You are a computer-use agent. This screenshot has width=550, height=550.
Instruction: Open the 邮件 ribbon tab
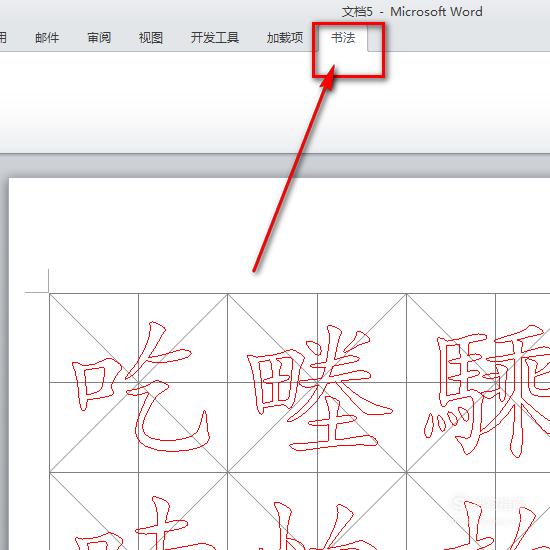click(47, 38)
